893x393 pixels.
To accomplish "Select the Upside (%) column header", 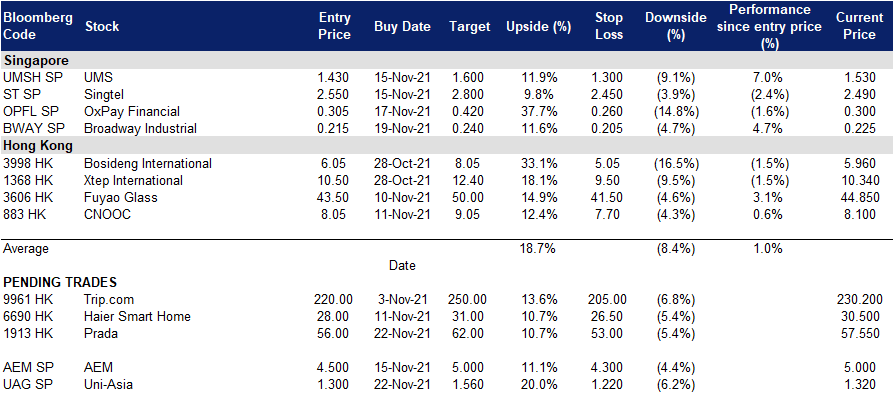I will click(539, 27).
